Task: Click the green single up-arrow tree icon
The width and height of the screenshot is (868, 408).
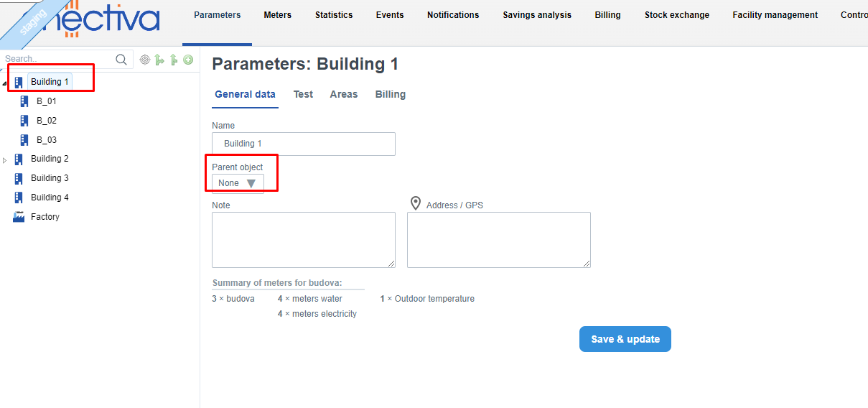Action: click(174, 60)
